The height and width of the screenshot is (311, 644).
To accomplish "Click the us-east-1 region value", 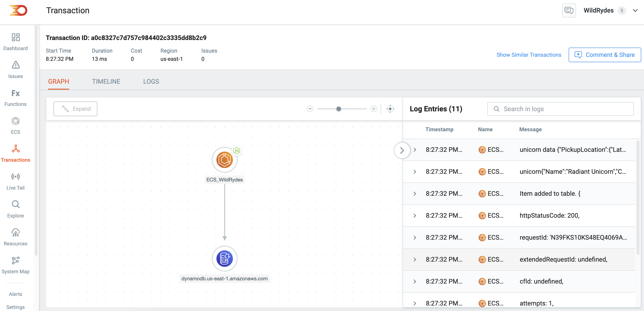I will (172, 59).
